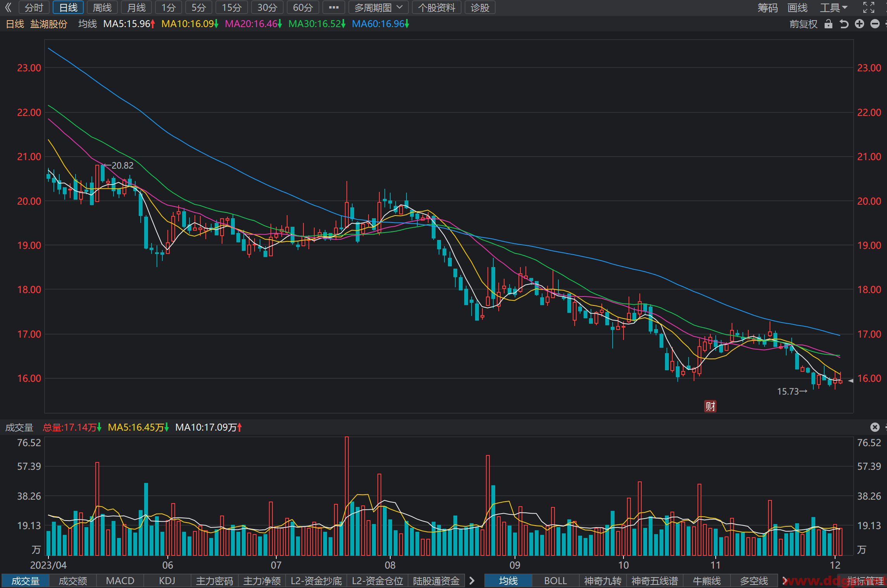Expand more sub-indicators with the right chevron
The image size is (887, 588).
point(472,581)
